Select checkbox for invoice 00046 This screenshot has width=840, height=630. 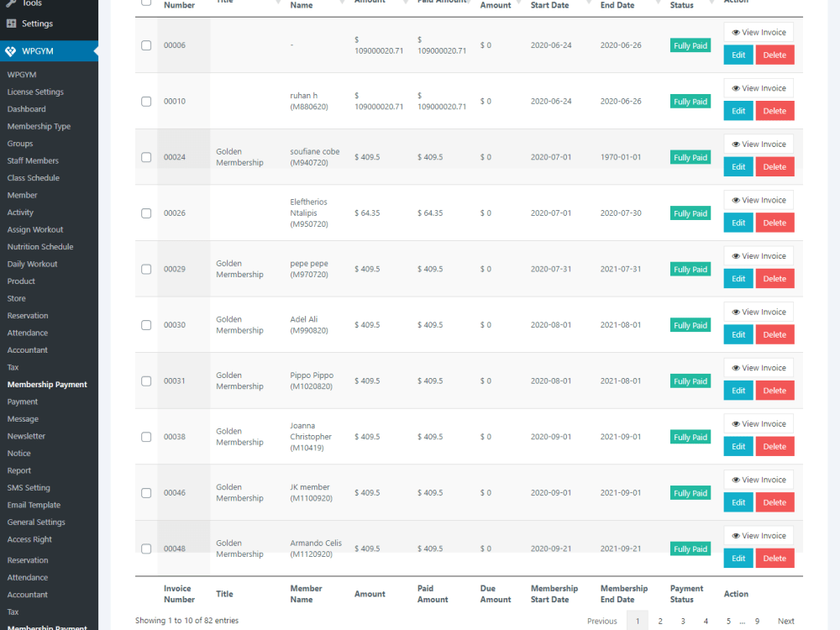click(146, 493)
